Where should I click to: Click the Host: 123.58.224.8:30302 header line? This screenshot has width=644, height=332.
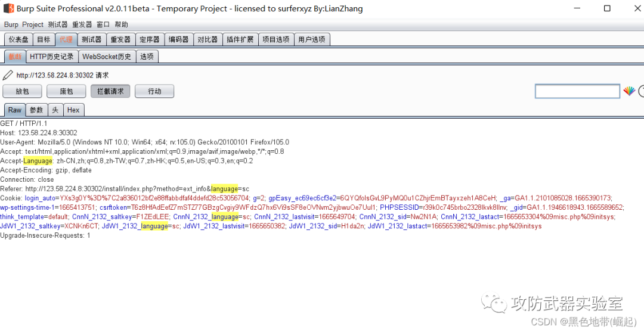(x=39, y=133)
